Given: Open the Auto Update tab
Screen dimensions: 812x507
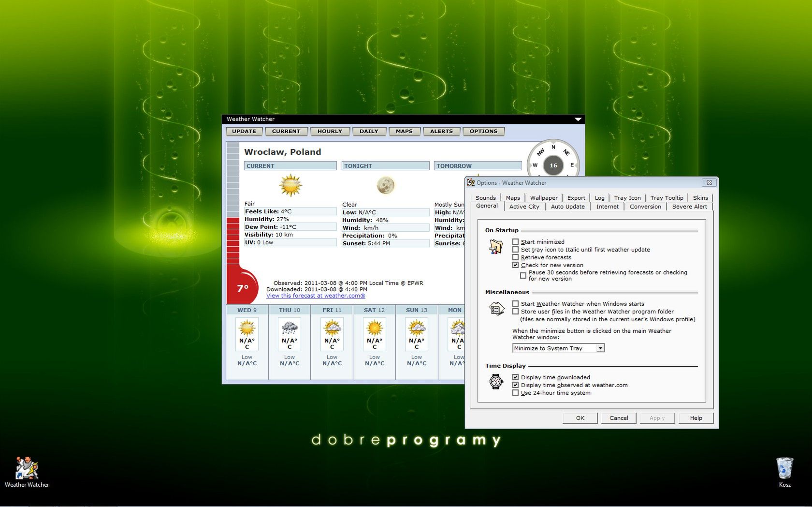Looking at the screenshot, I should pos(567,207).
